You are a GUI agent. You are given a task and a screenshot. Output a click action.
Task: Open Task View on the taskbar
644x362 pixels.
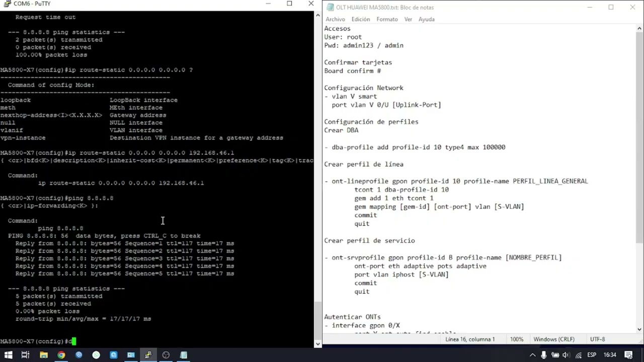[x=25, y=355]
